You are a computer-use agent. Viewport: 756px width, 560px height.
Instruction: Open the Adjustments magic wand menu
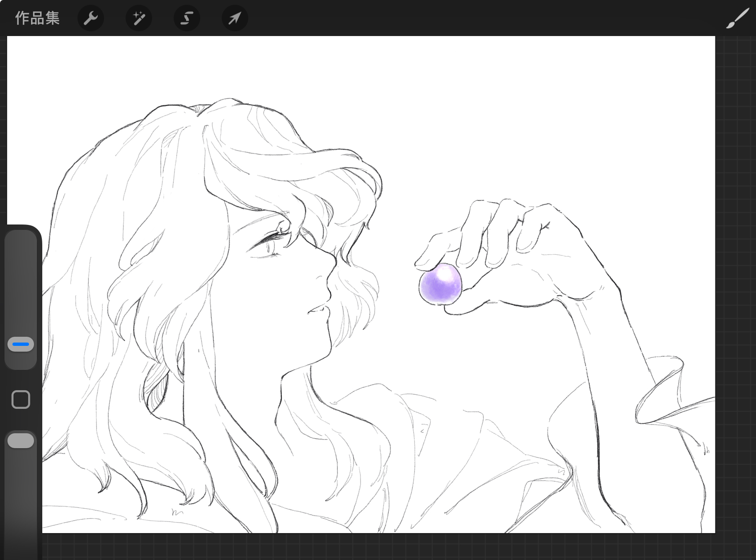pos(139,18)
